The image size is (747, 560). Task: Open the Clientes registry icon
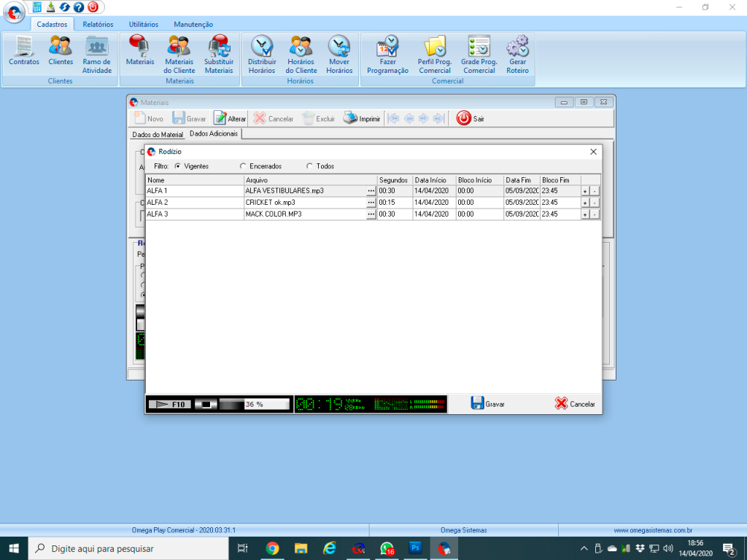61,47
